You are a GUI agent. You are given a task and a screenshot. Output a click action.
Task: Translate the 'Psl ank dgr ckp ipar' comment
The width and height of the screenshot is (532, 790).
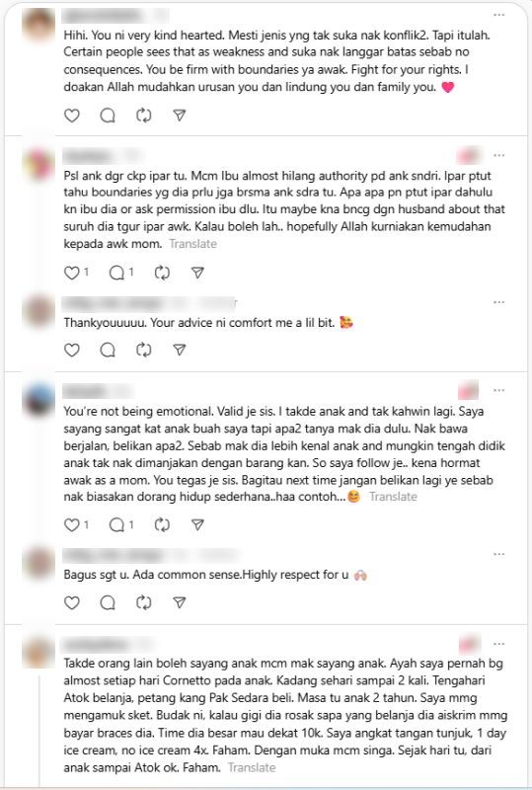coord(192,244)
